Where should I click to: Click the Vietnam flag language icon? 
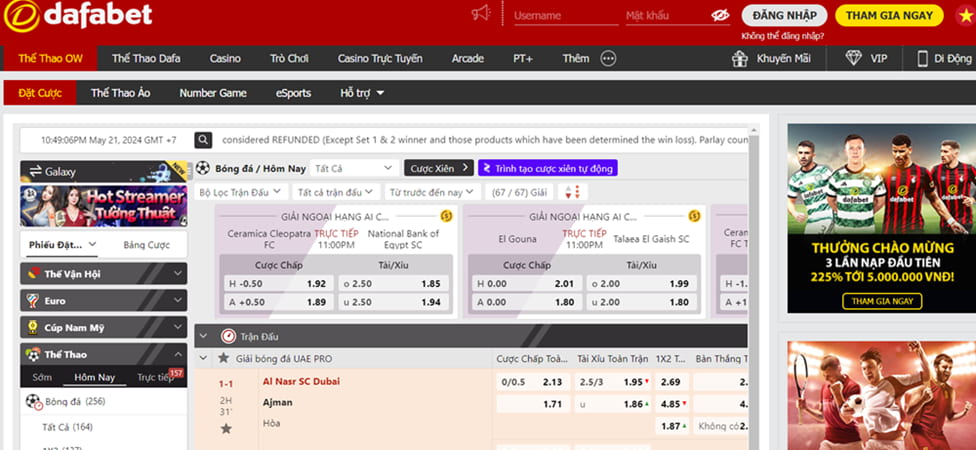point(964,13)
